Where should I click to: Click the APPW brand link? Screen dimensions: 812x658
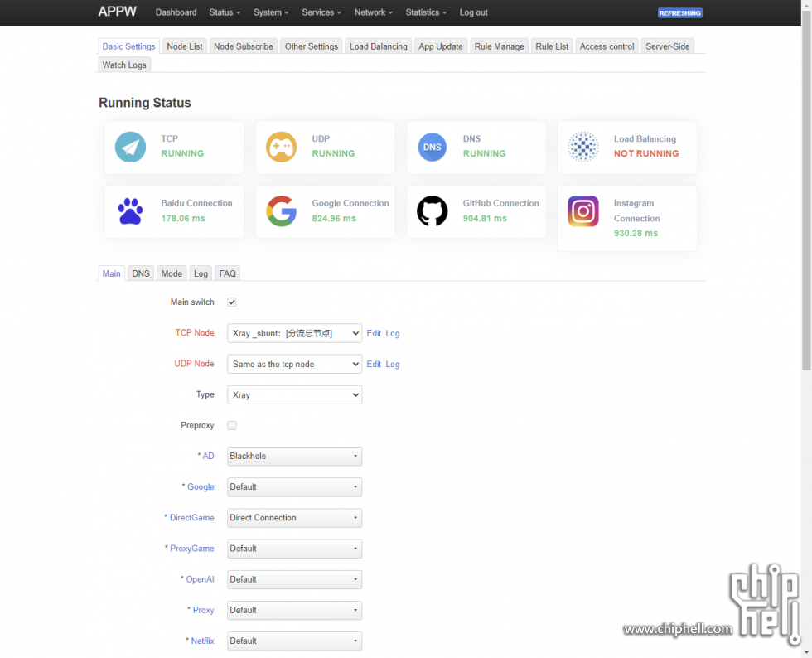[118, 12]
